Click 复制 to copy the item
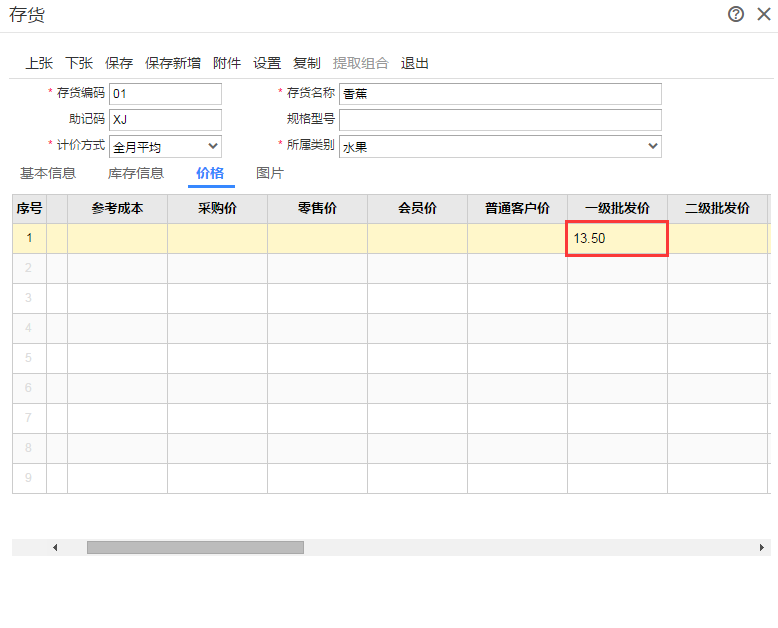The image size is (778, 628). [x=307, y=63]
